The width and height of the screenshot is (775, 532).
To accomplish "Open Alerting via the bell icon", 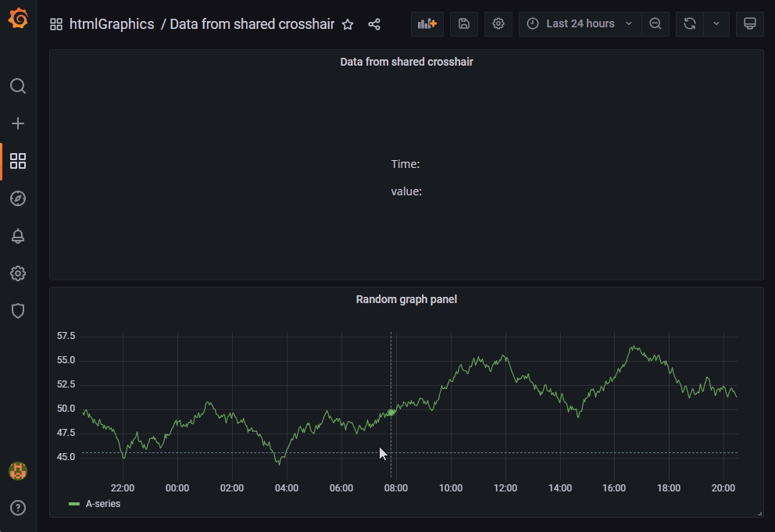I will click(x=18, y=235).
